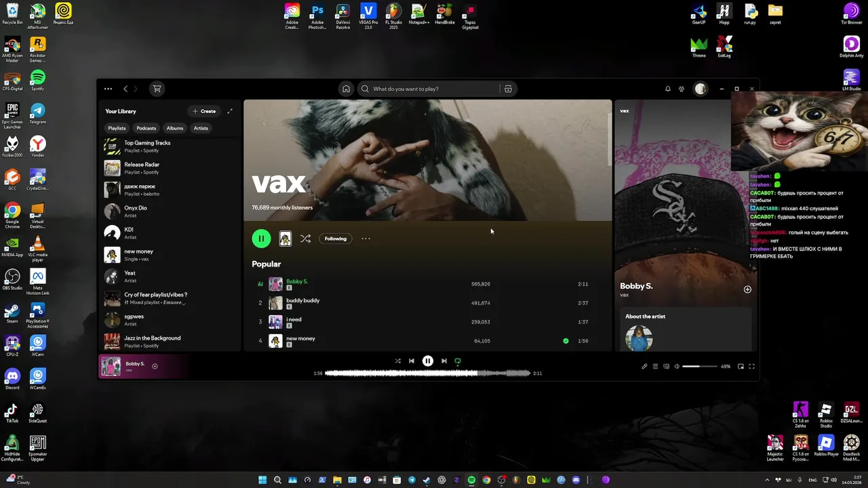The height and width of the screenshot is (488, 868).
Task: Open Discord desktop shortcut
Action: [x=12, y=378]
